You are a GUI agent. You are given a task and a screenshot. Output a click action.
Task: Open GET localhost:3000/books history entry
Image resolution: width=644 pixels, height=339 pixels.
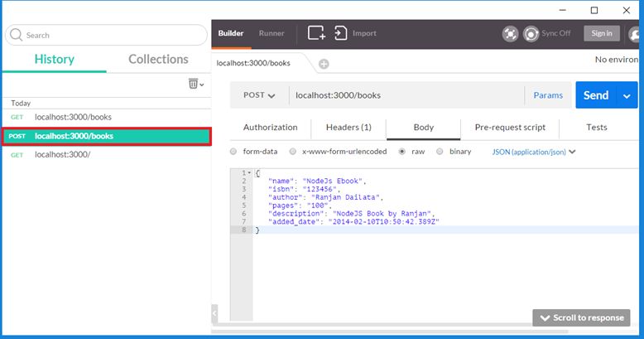[107, 117]
